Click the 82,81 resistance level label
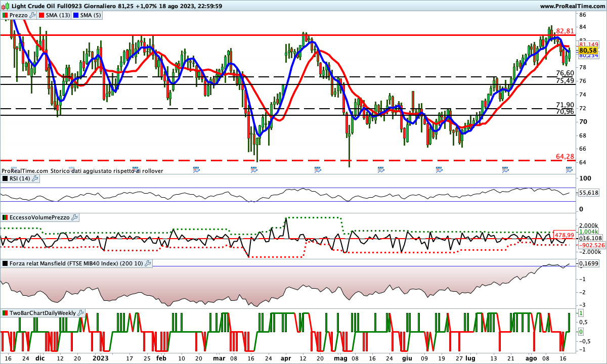Screen dimensions: 607x364 coord(565,31)
